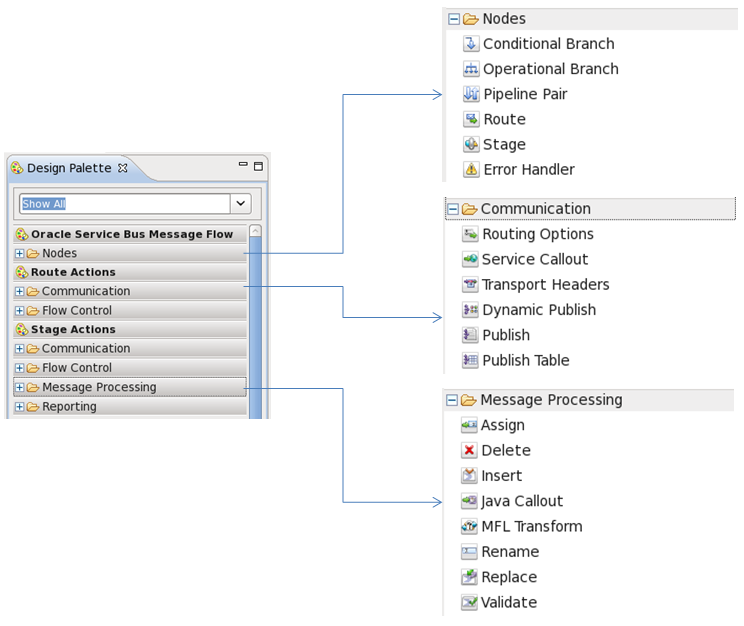This screenshot has width=744, height=626.
Task: Click the Java Callout label
Action: pyautogui.click(x=522, y=501)
